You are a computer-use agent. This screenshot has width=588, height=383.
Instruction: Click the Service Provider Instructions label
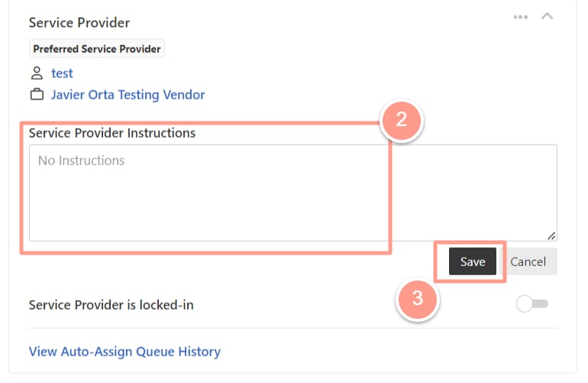click(x=112, y=133)
